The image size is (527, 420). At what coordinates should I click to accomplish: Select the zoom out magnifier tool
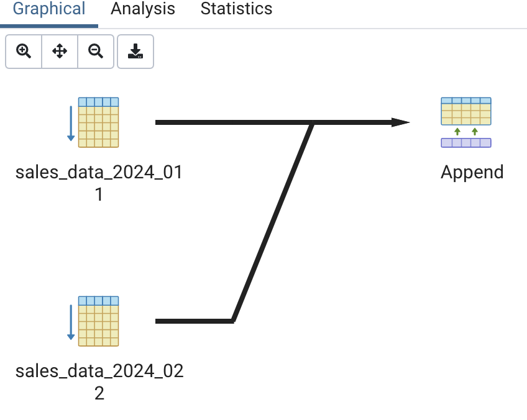tap(96, 52)
